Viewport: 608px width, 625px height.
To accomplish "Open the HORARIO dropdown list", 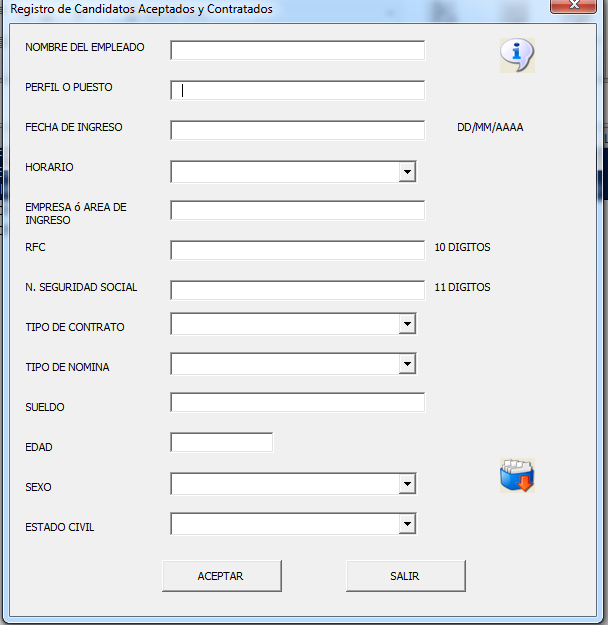I will click(x=407, y=172).
